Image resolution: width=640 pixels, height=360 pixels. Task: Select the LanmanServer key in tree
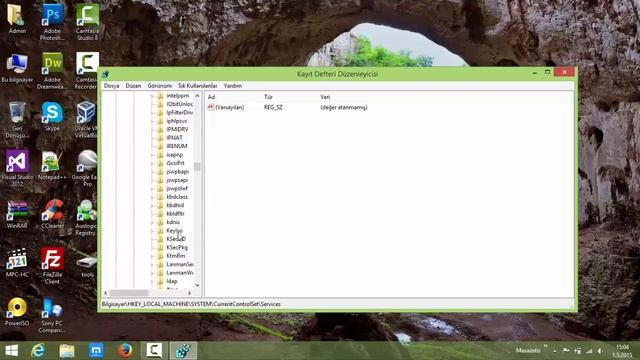180,264
